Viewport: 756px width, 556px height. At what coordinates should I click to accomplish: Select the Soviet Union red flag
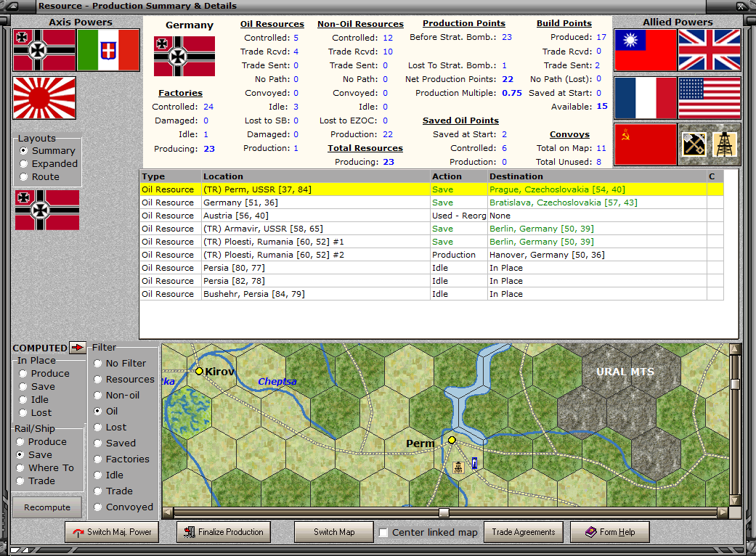coord(646,144)
